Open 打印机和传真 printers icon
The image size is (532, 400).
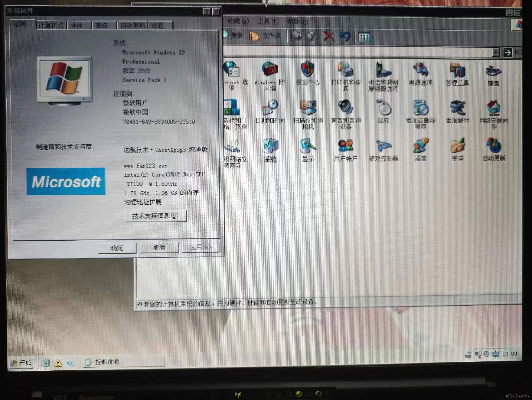click(x=345, y=76)
